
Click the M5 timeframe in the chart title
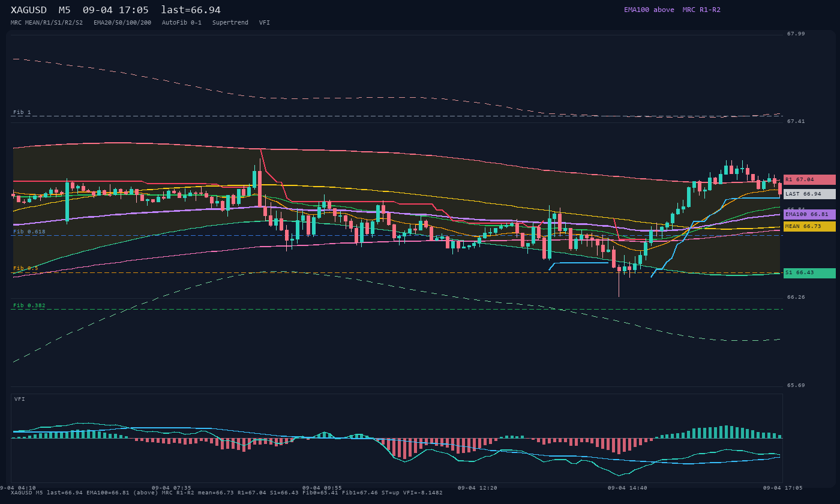64,10
